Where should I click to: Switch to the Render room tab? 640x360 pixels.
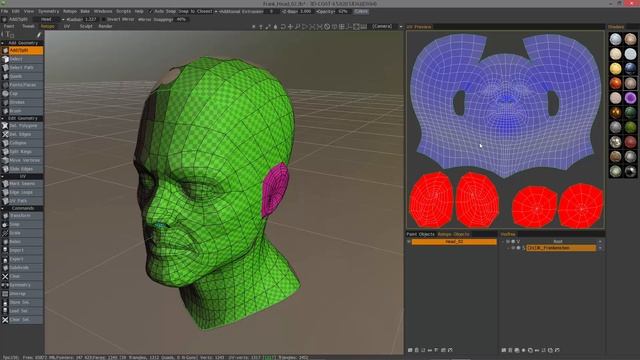[105, 26]
